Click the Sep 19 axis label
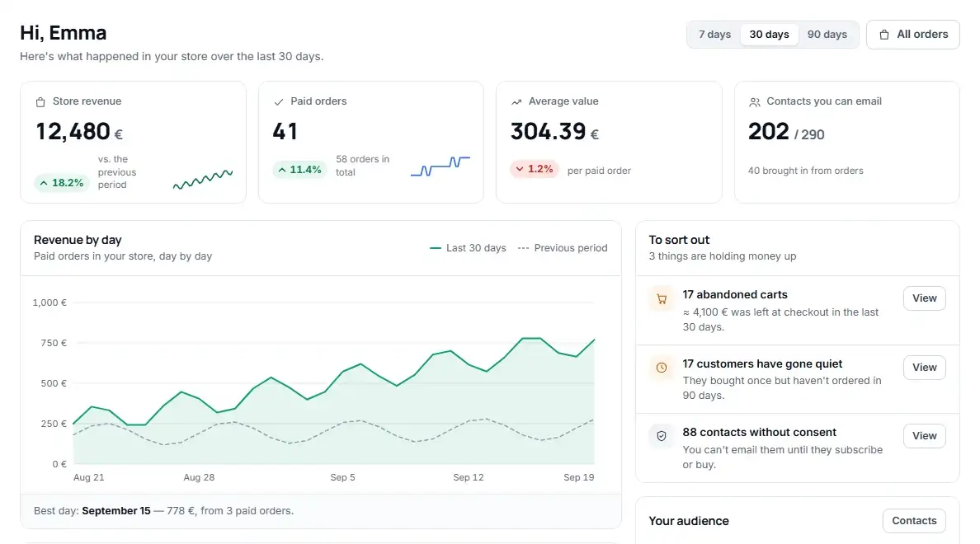The height and width of the screenshot is (544, 980). point(579,477)
